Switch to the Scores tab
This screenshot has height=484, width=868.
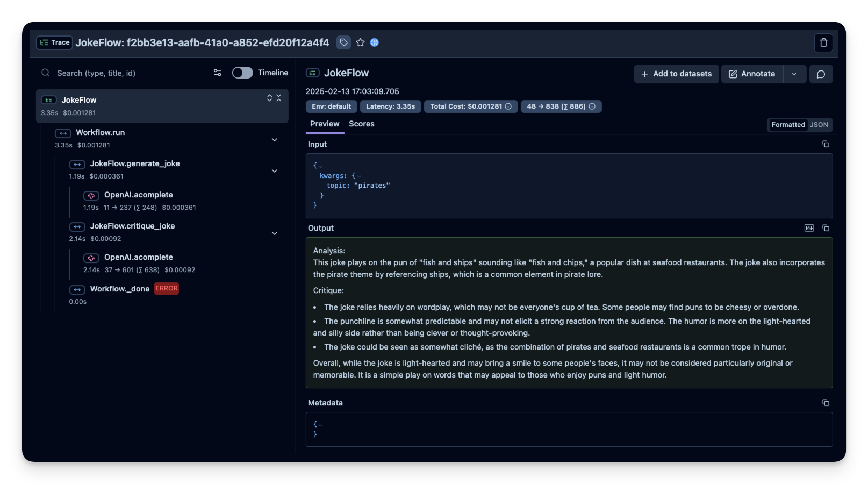(361, 124)
